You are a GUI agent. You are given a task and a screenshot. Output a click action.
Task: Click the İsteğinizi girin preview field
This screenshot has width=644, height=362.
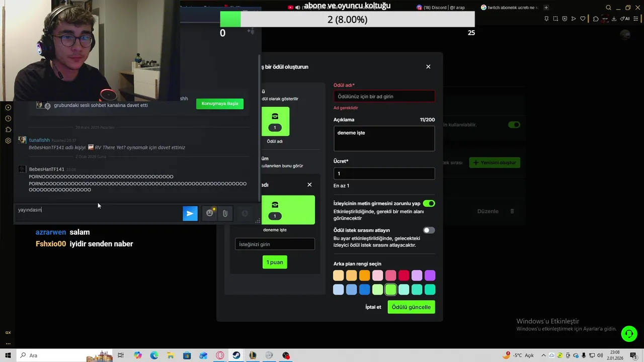point(275,244)
